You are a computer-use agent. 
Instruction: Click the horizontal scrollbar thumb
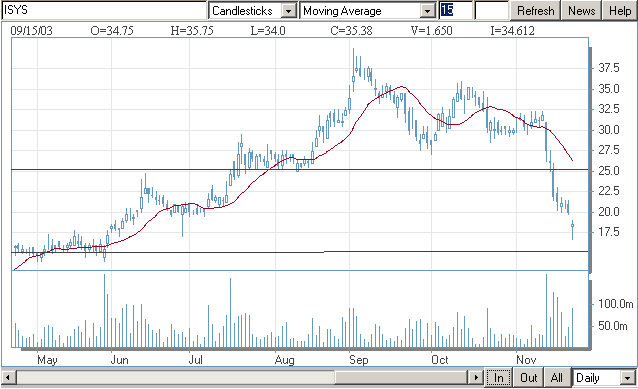tap(401, 378)
